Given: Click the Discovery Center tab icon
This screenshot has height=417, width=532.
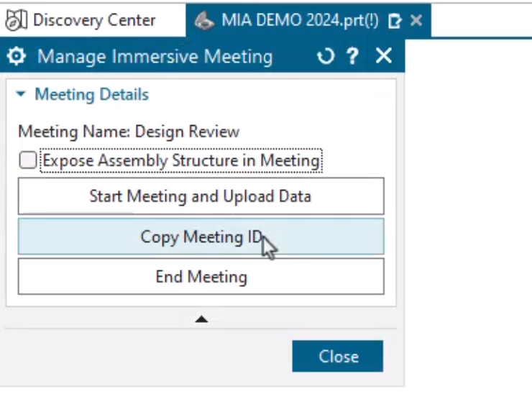Looking at the screenshot, I should coord(15,19).
